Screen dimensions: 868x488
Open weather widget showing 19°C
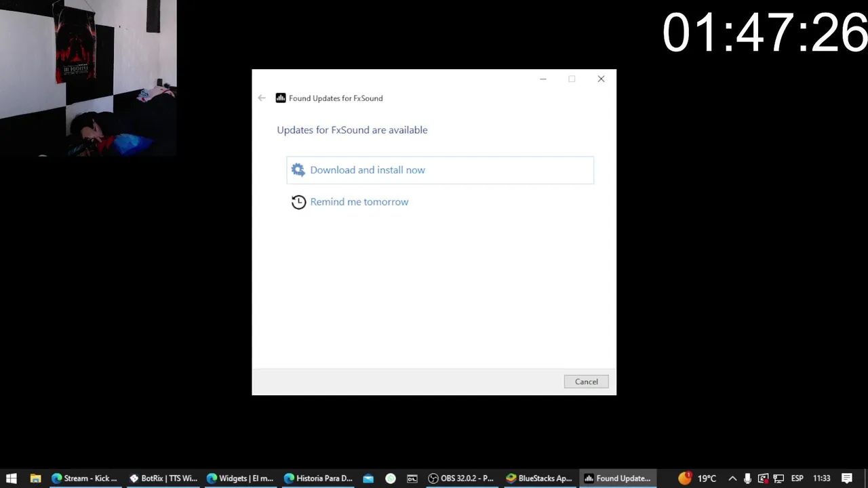(697, 479)
